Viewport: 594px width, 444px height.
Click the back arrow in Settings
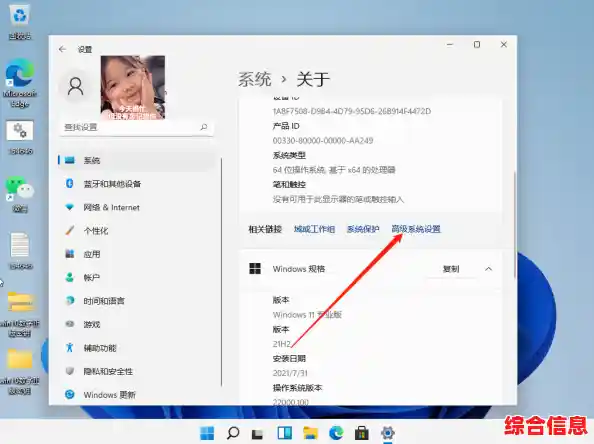click(x=63, y=49)
